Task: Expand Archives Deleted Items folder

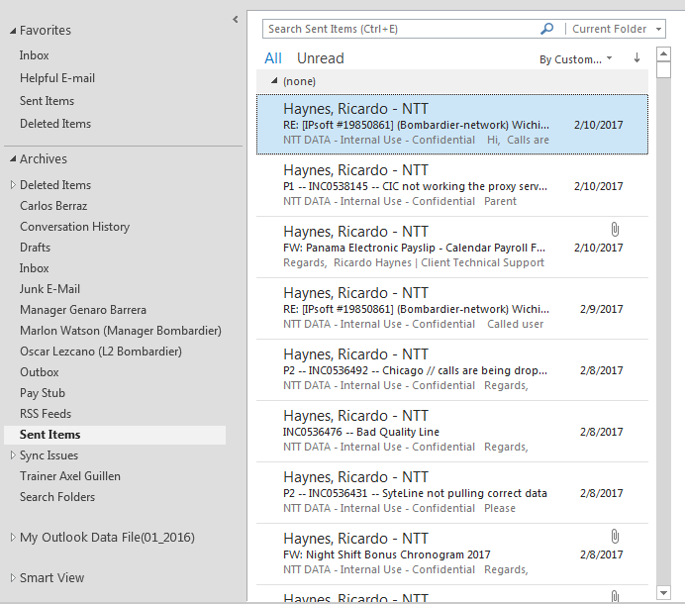Action: click(x=13, y=185)
